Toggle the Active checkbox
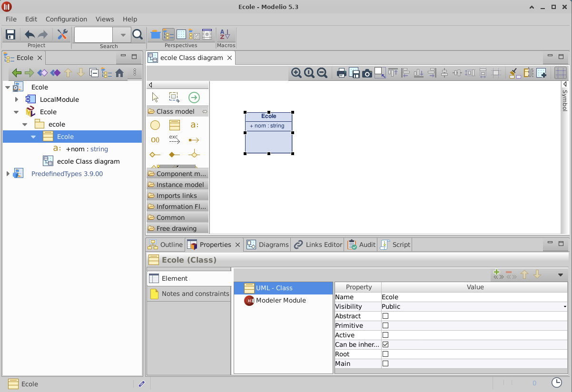This screenshot has width=572, height=392. click(x=385, y=335)
